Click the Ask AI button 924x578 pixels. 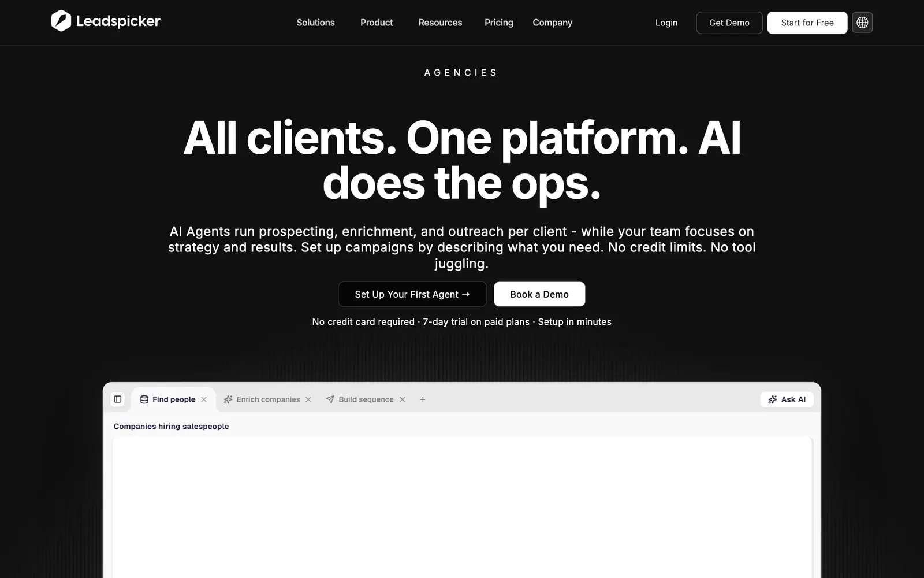[787, 399]
